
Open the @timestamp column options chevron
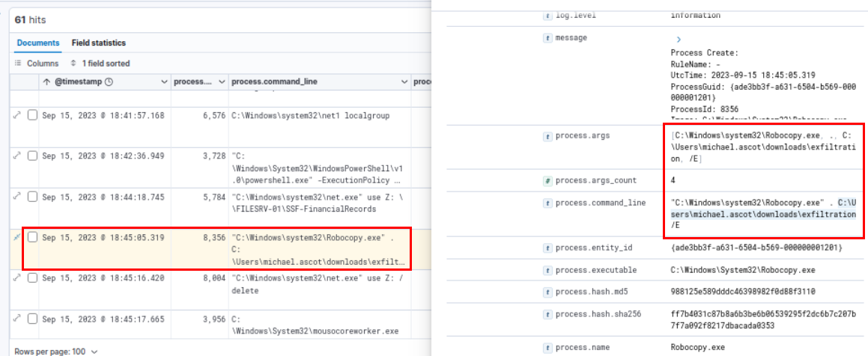[165, 81]
